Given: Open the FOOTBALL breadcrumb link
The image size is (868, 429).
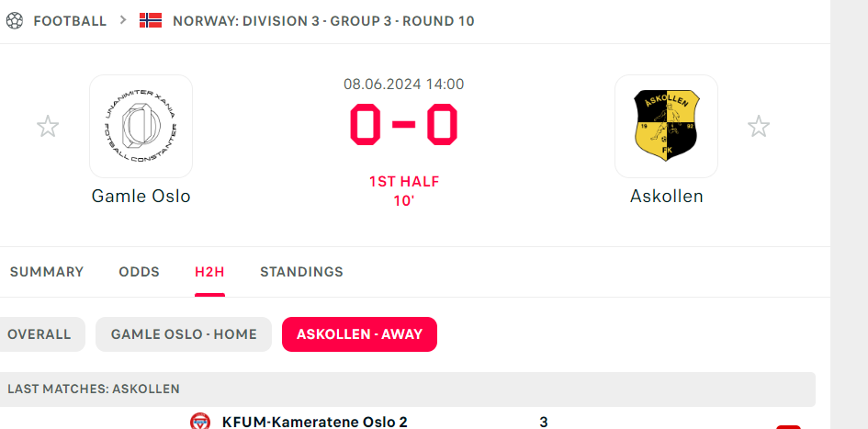Looking at the screenshot, I should 70,21.
